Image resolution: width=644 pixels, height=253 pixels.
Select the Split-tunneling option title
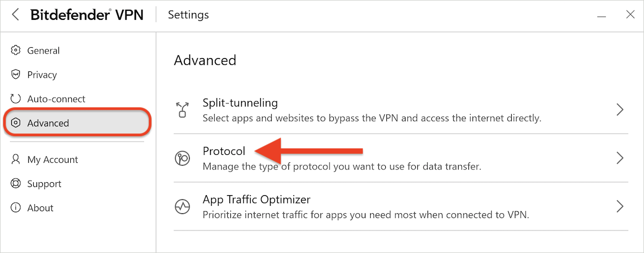click(240, 103)
